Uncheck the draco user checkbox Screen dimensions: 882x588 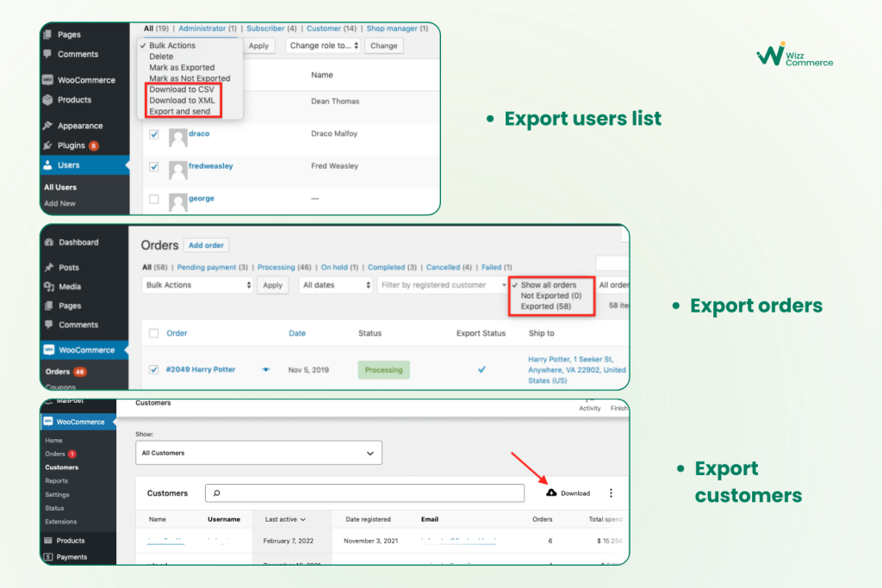(153, 134)
